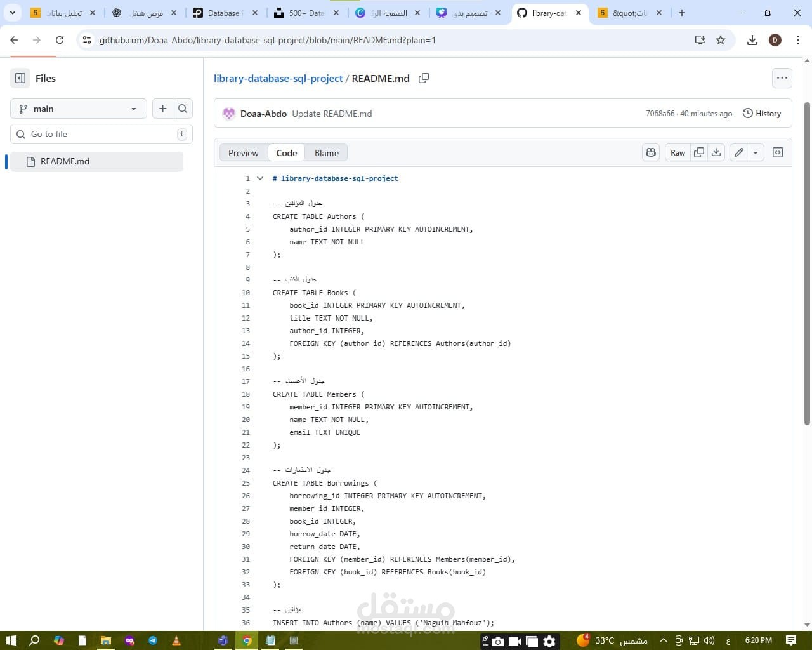Viewport: 812px width, 650px height.
Task: Ask Copilot about this file
Action: click(651, 152)
